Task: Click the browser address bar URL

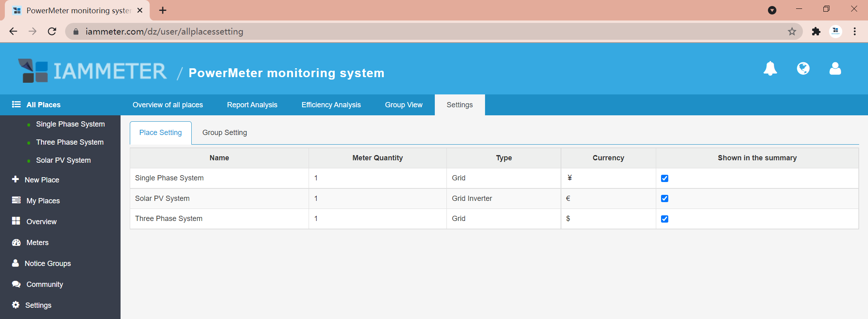Action: 164,31
